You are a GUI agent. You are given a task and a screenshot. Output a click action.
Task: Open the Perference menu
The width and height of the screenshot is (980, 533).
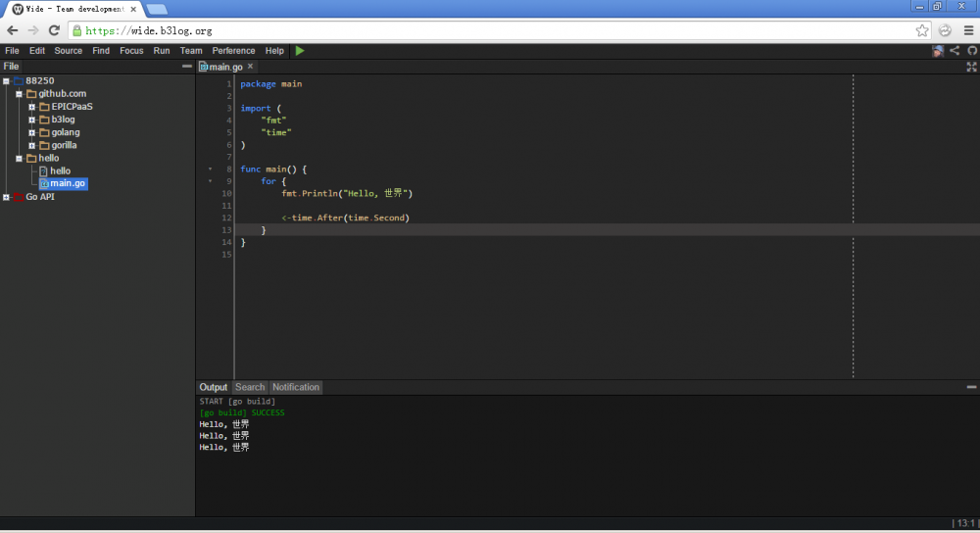[x=233, y=51]
